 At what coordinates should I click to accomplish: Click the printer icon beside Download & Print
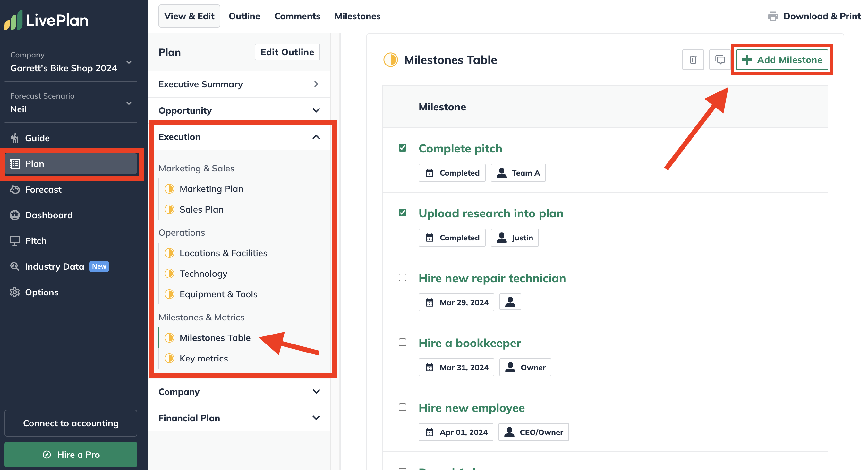coord(773,16)
